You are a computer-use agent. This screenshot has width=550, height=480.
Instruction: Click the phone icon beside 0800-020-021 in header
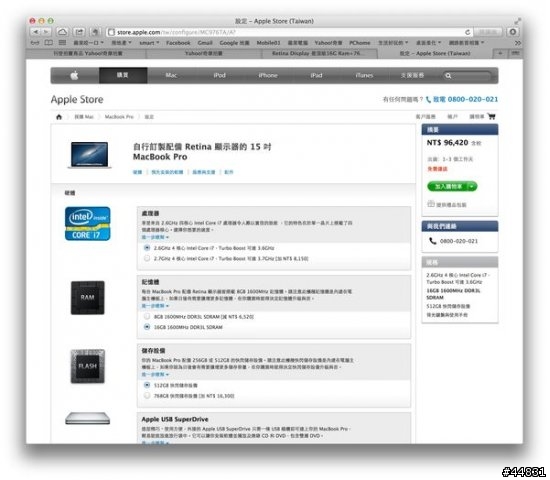(x=428, y=100)
